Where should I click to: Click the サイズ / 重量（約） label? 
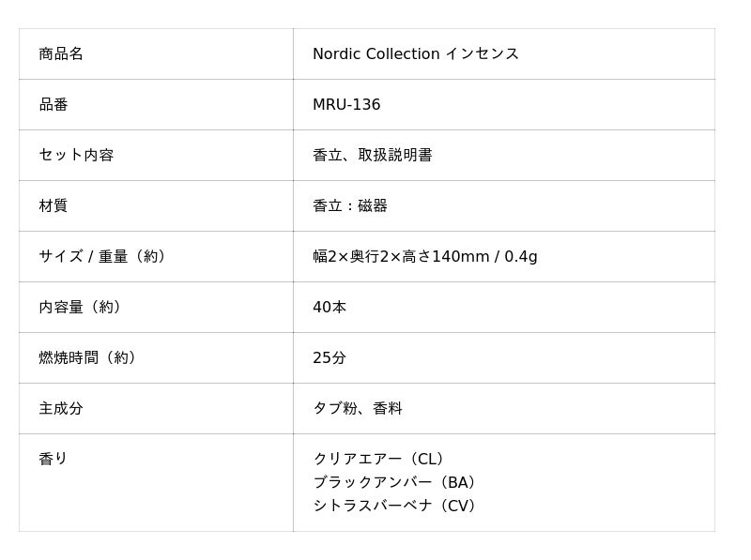click(104, 257)
